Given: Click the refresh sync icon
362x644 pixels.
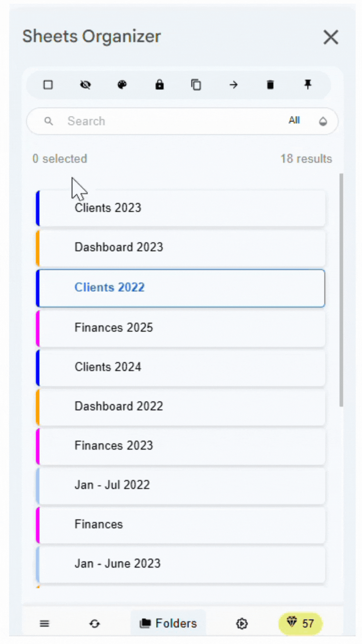Looking at the screenshot, I should coord(95,624).
